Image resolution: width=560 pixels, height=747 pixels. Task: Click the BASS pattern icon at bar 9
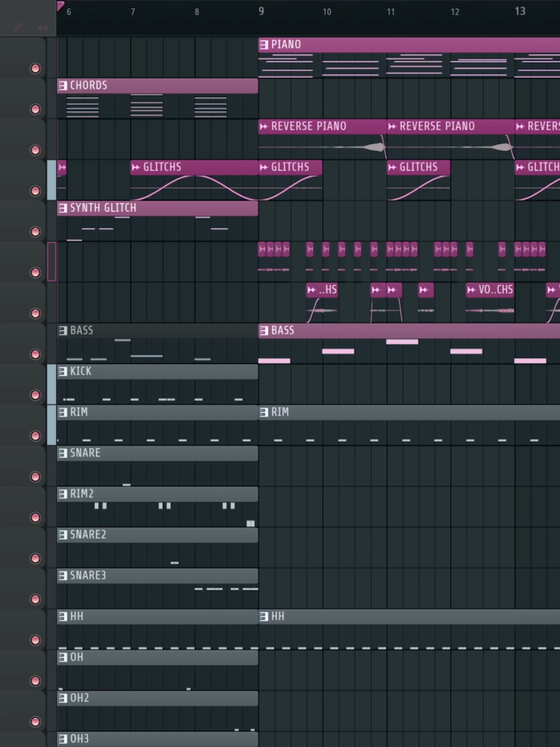[x=264, y=331]
